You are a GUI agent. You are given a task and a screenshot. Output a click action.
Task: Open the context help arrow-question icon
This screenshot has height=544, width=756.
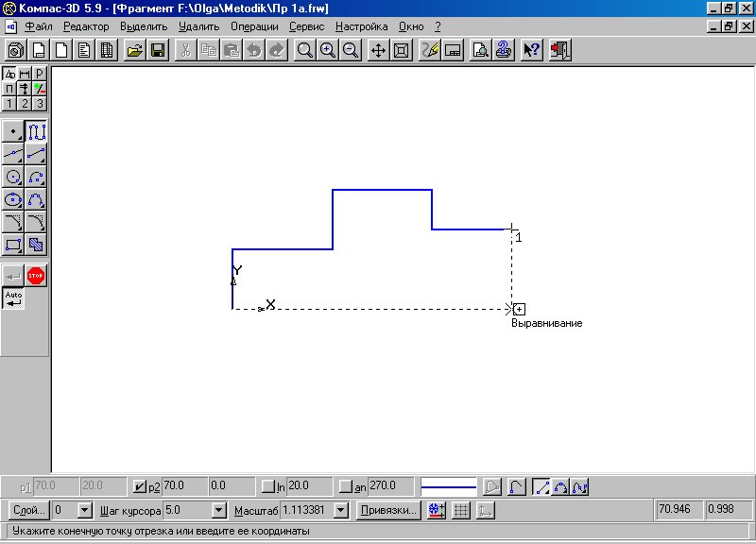(x=532, y=50)
